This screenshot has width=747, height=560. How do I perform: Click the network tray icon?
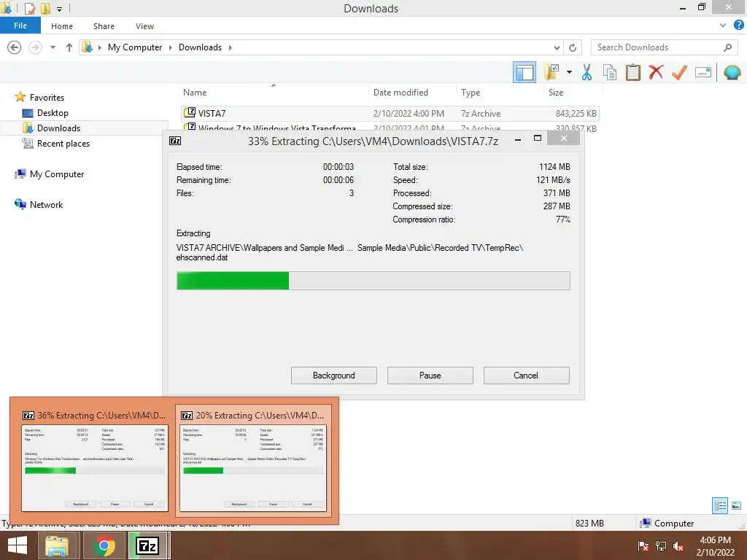661,545
